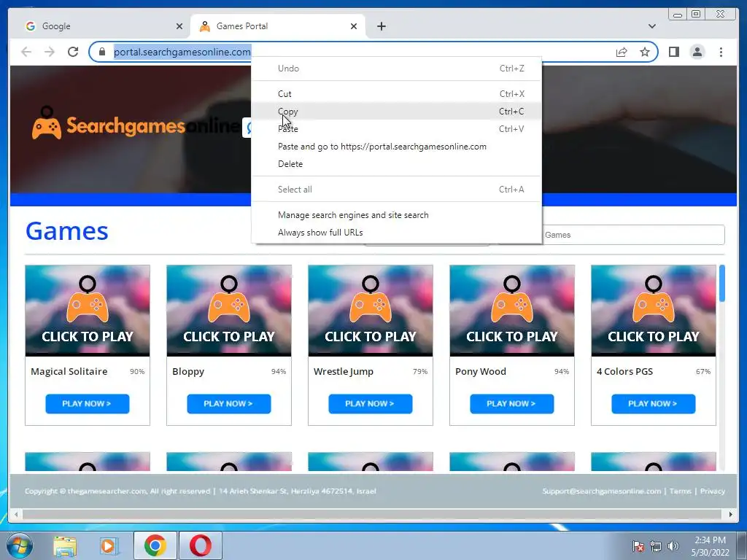Image resolution: width=747 pixels, height=560 pixels.
Task: Share this page using the share icon
Action: [x=622, y=52]
